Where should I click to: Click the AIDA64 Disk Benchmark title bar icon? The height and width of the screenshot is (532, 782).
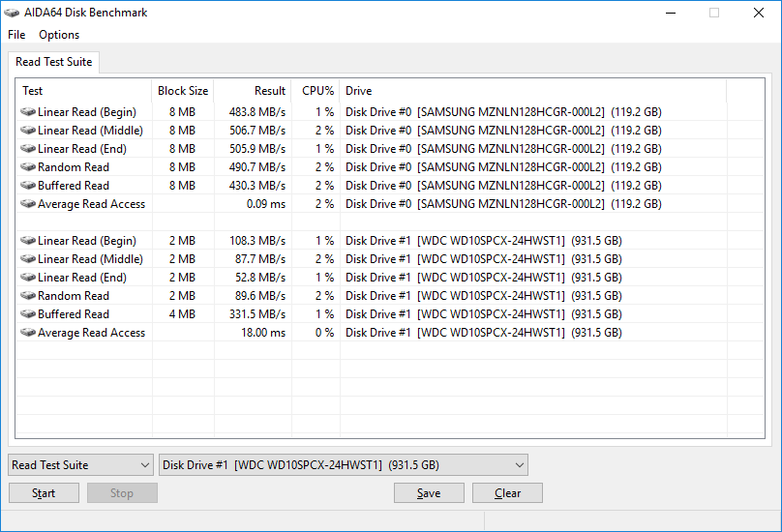13,13
